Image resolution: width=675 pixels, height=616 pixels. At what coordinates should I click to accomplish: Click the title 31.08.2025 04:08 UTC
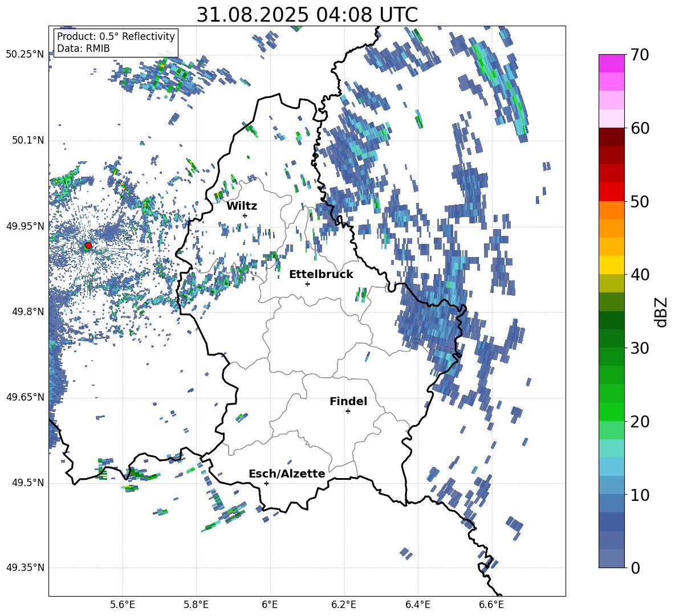point(307,15)
